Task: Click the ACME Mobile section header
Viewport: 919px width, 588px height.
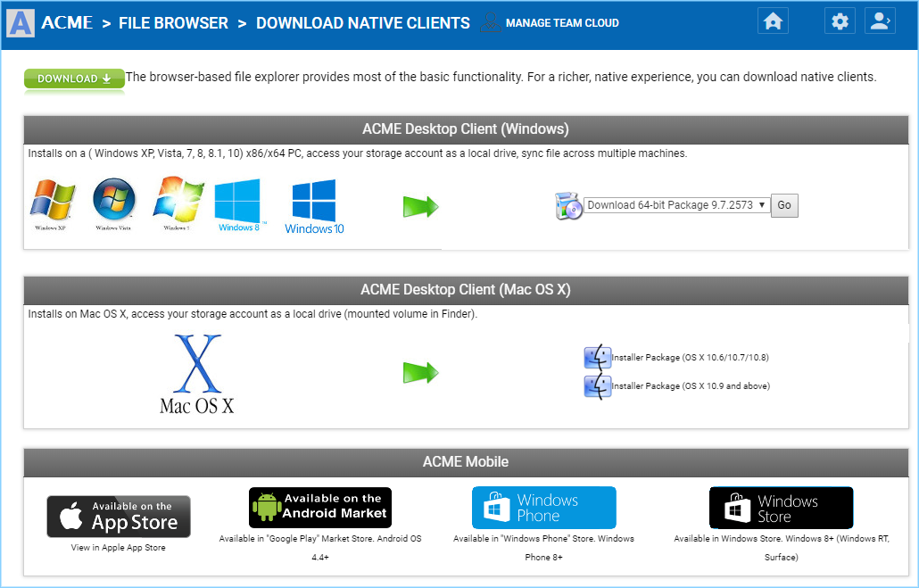Action: pos(466,462)
